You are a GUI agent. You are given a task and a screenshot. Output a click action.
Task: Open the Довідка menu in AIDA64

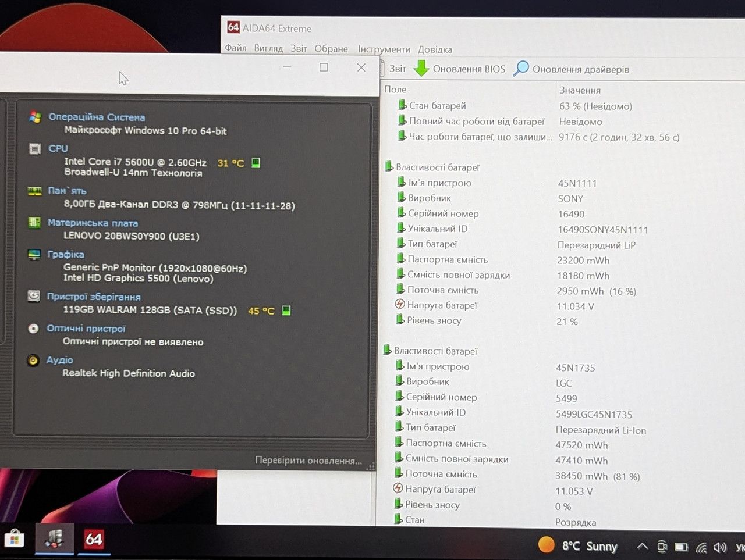(x=435, y=49)
